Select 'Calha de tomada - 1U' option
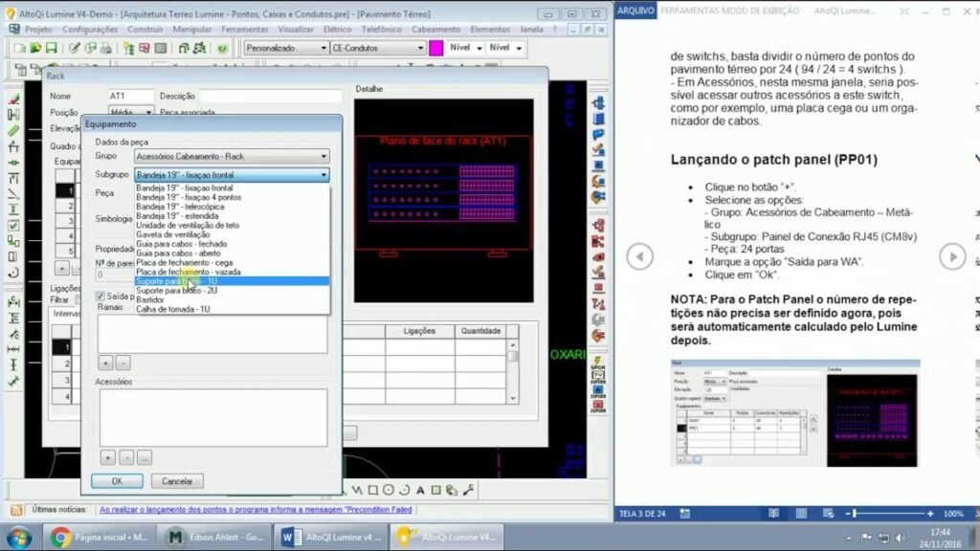The width and height of the screenshot is (980, 551). (x=232, y=309)
